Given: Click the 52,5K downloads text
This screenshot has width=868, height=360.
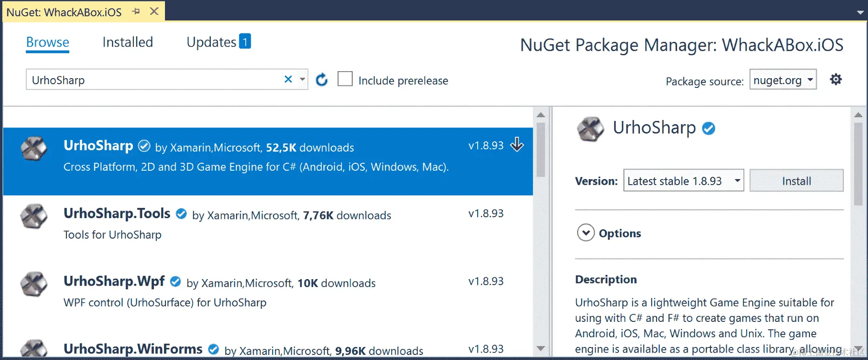Looking at the screenshot, I should 310,148.
